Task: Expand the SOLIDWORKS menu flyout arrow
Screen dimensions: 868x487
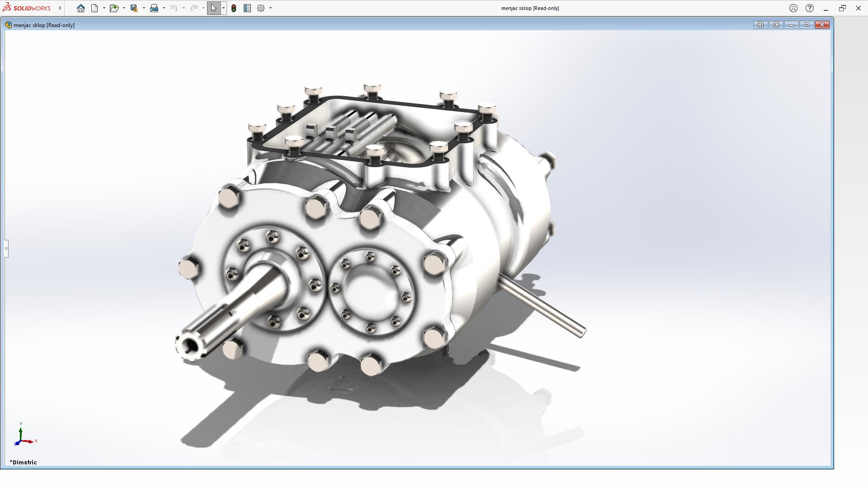Action: pyautogui.click(x=60, y=8)
